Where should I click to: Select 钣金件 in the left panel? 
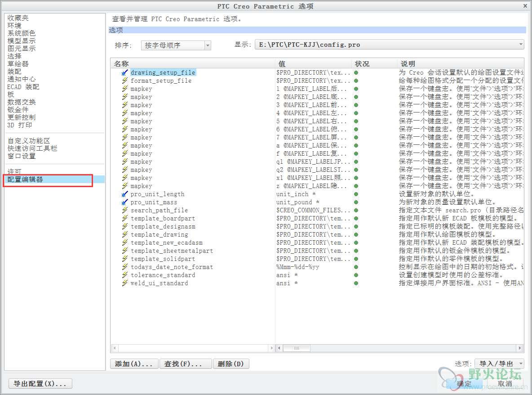click(x=18, y=110)
